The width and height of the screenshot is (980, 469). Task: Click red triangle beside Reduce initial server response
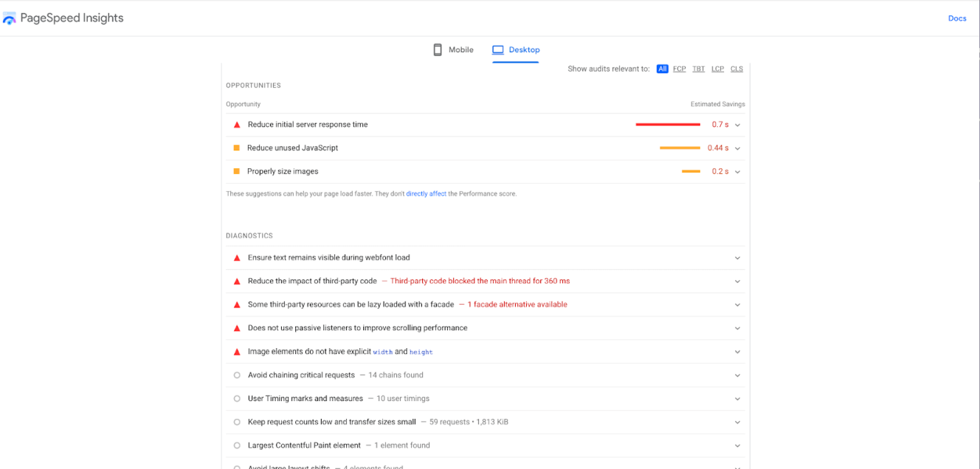click(237, 125)
